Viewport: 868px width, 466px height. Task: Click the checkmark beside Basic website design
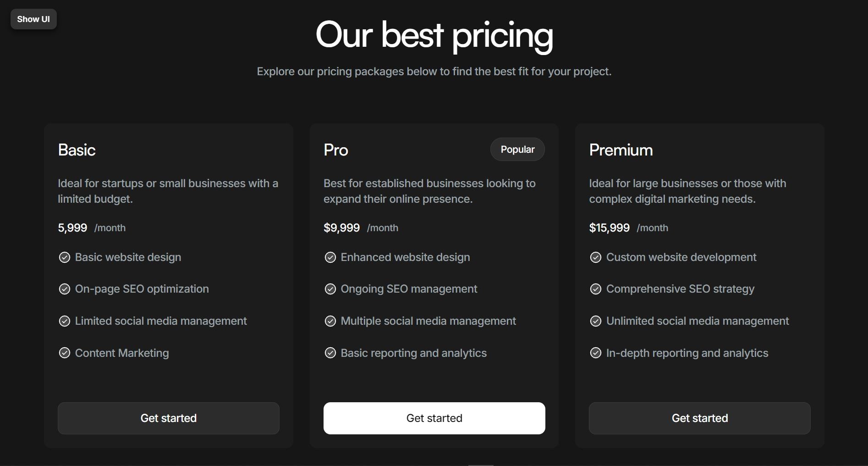(64, 257)
